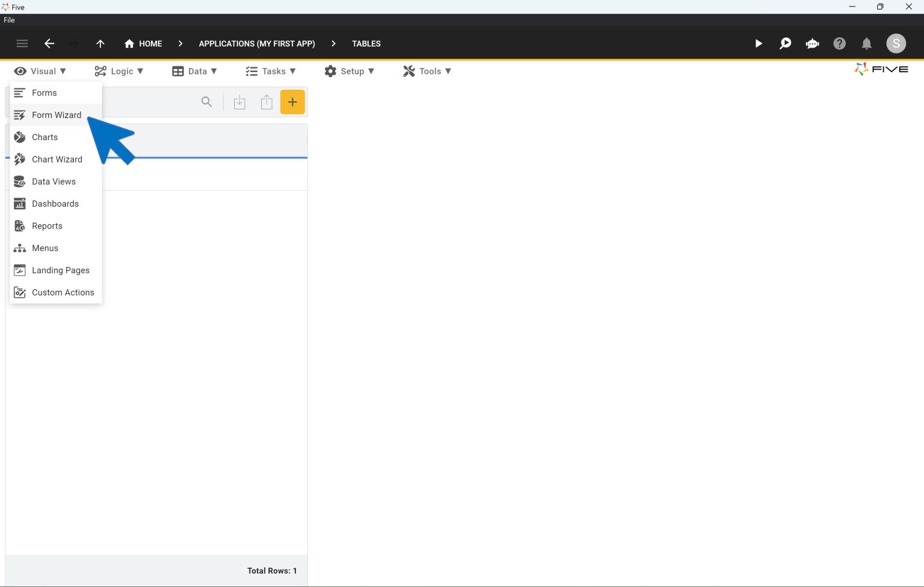
Task: Expand the Logic dropdown menu
Action: click(x=119, y=71)
